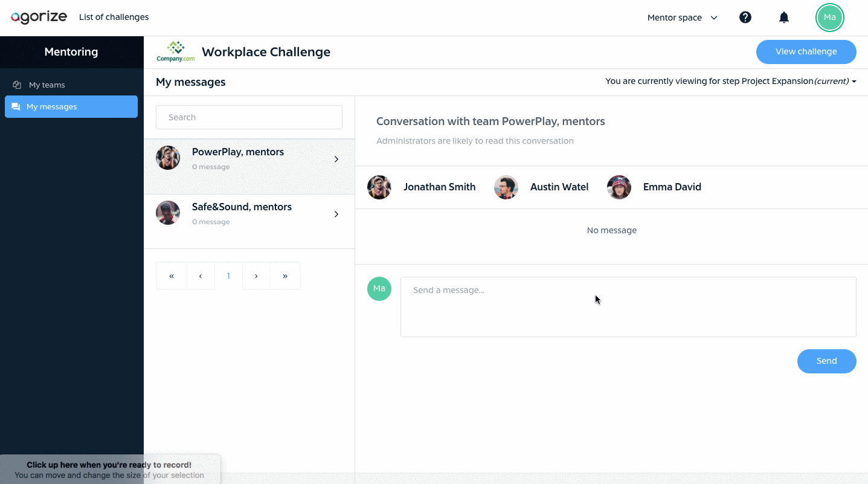The height and width of the screenshot is (484, 868).
Task: Open List of challenges link
Action: [114, 17]
